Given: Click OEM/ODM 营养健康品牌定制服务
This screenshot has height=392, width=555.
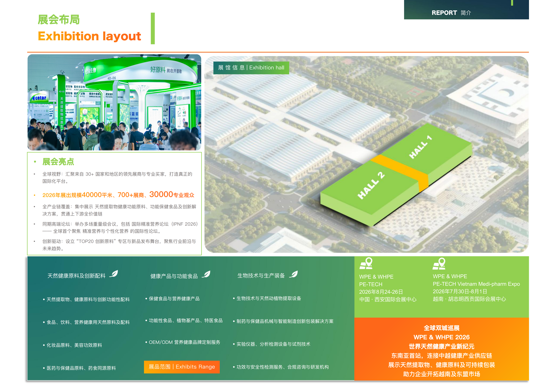Looking at the screenshot, I should click(184, 342).
